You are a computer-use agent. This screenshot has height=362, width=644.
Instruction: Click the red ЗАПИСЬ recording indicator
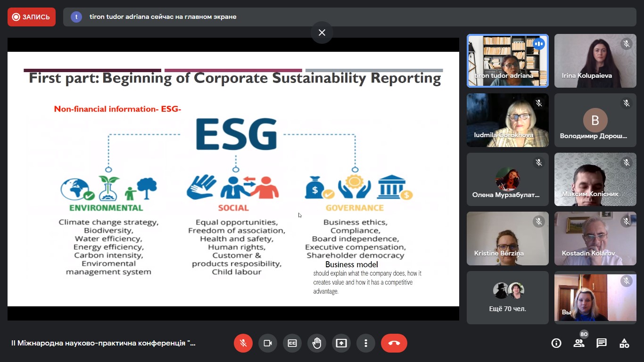click(32, 17)
